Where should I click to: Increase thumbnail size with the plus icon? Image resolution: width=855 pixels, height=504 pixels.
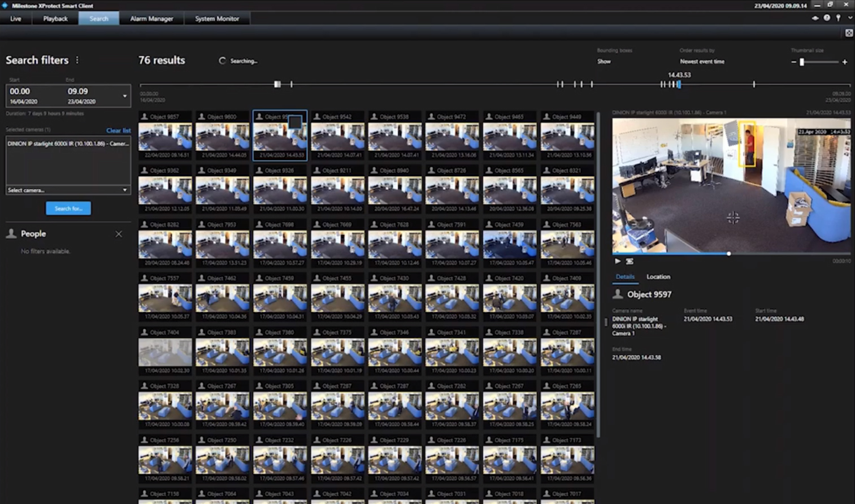845,62
